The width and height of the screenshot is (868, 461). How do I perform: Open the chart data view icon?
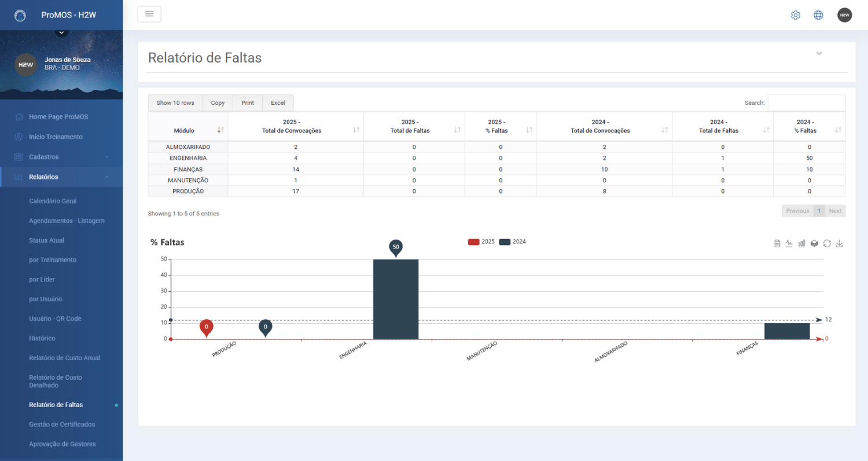(777, 243)
